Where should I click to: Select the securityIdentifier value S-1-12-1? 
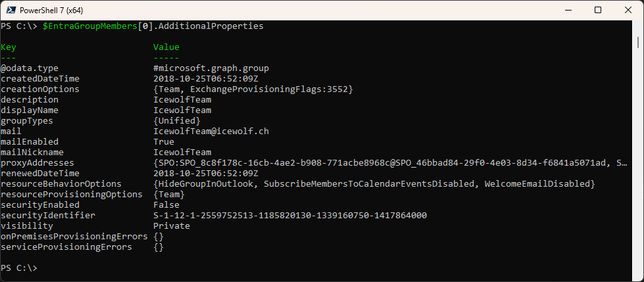click(x=290, y=216)
